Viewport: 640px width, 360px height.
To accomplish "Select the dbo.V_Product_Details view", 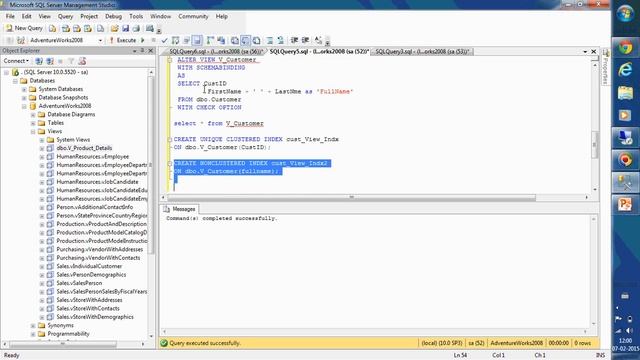I will (84, 148).
